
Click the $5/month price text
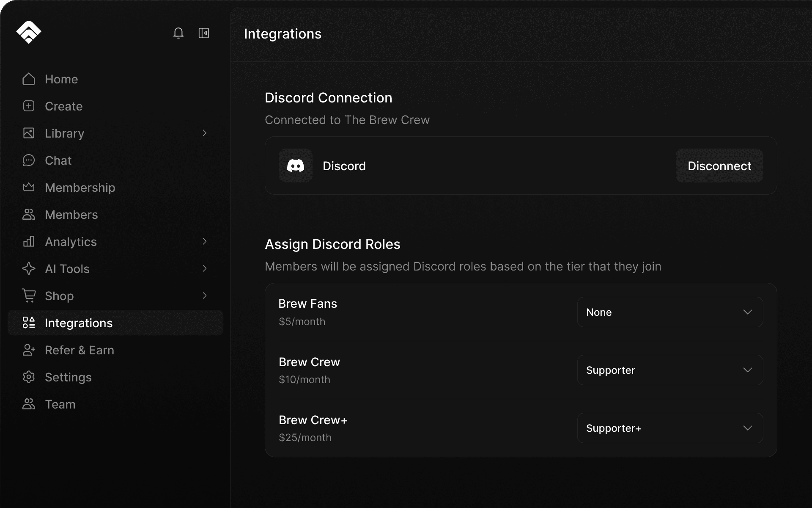pos(302,322)
